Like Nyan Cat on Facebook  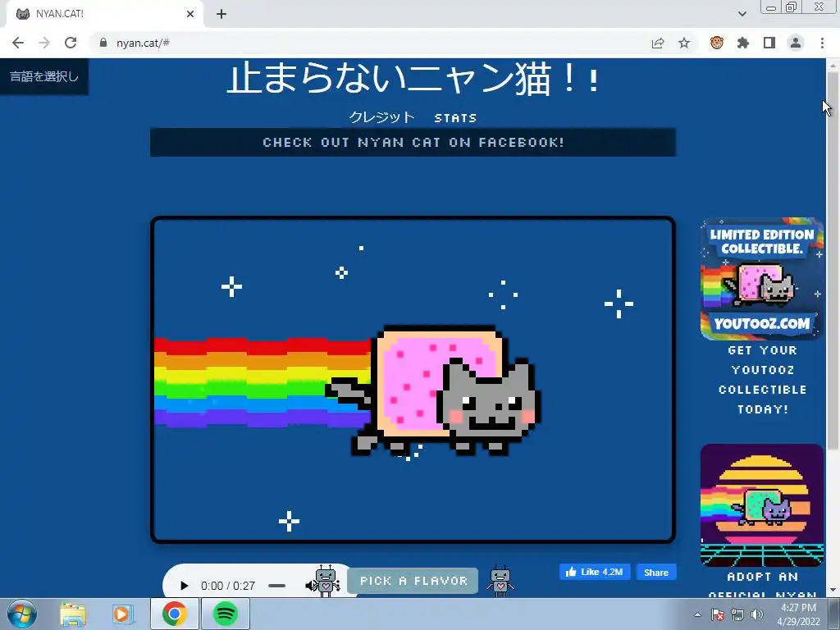point(595,572)
